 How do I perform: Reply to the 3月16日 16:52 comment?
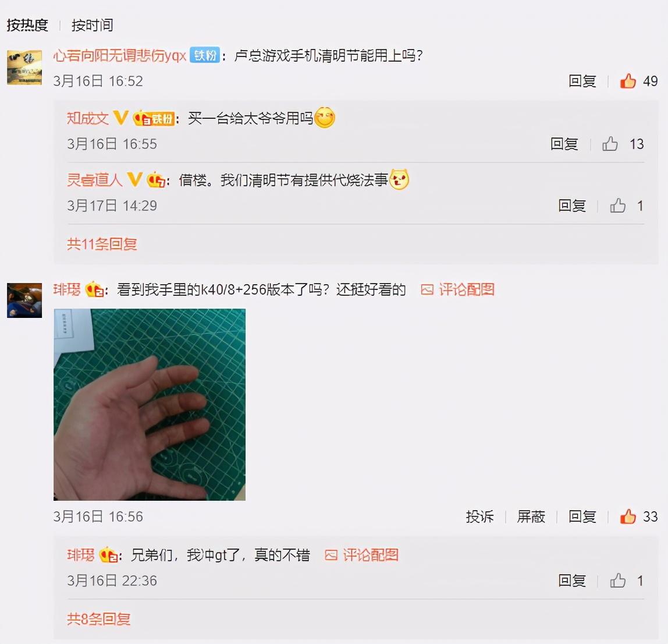point(582,80)
